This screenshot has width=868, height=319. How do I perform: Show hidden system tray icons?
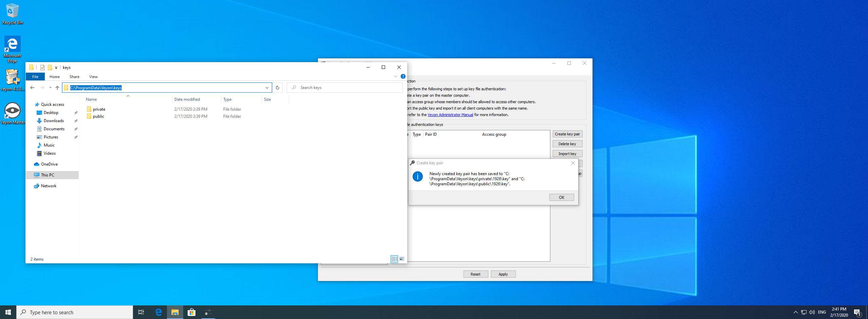pos(795,312)
